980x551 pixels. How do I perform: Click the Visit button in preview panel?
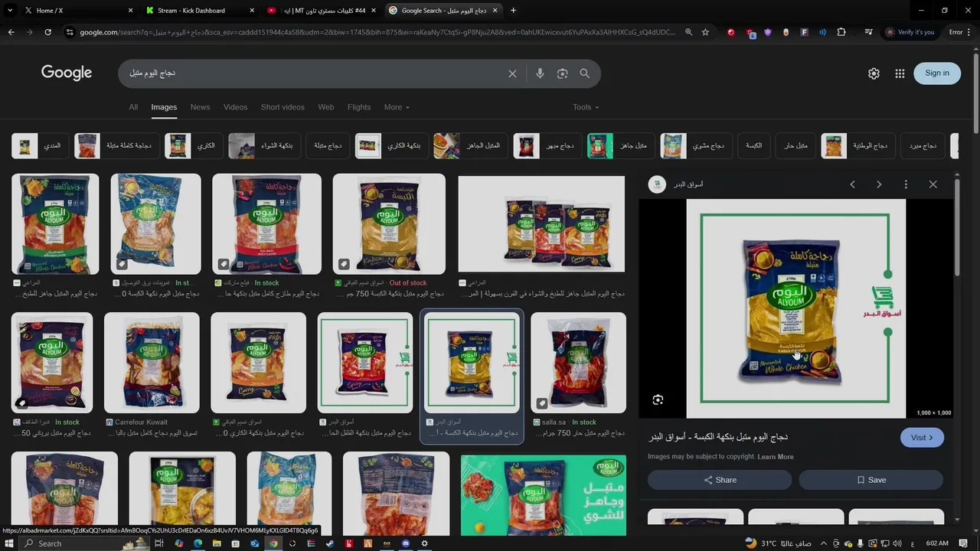click(922, 438)
